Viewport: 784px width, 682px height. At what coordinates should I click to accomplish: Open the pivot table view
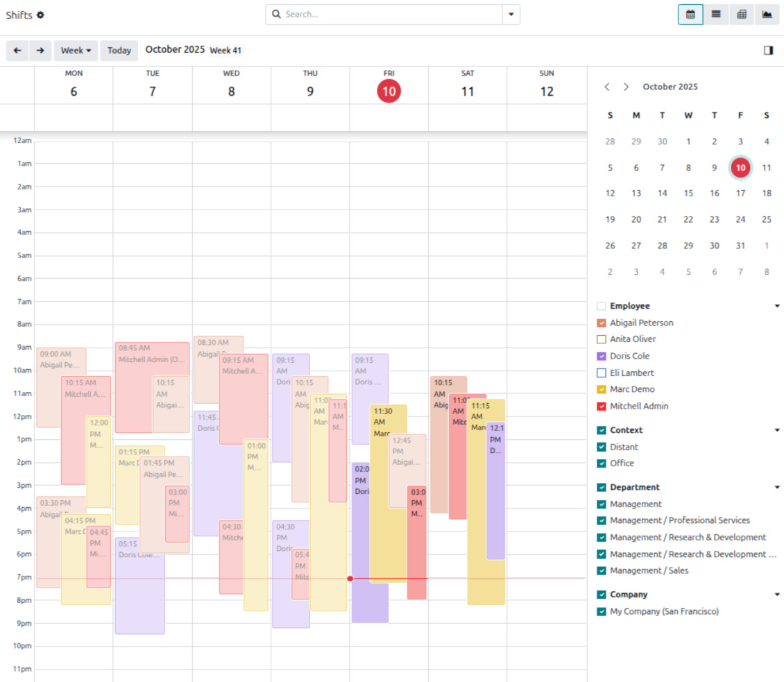tap(742, 15)
